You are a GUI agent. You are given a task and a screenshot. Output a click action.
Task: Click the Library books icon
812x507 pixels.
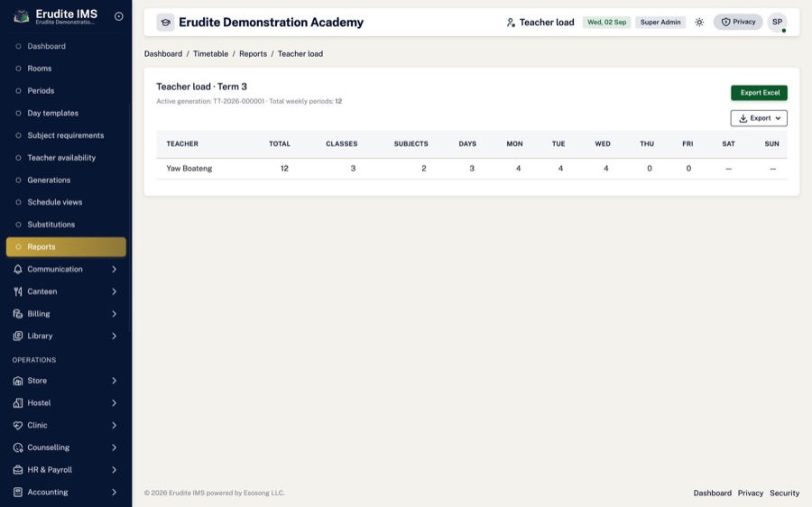18,336
